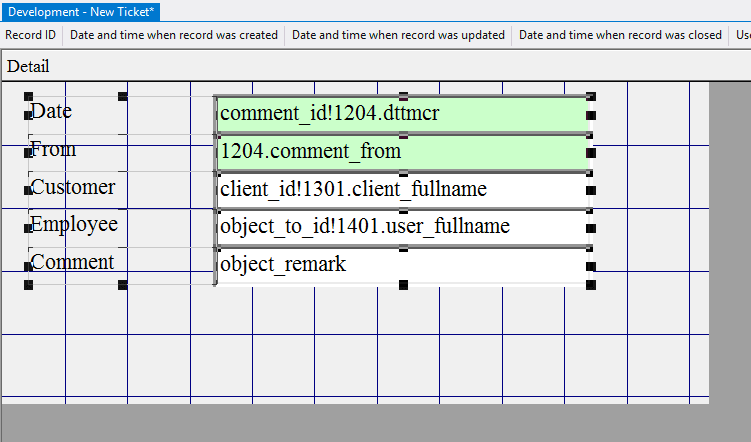Click 'Date and time when record was updated' header
The width and height of the screenshot is (751, 442).
click(x=398, y=35)
